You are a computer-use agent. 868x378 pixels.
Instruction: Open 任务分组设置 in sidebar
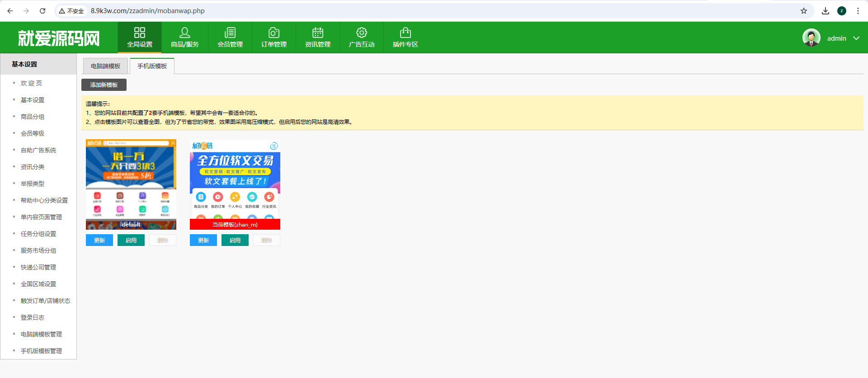38,234
